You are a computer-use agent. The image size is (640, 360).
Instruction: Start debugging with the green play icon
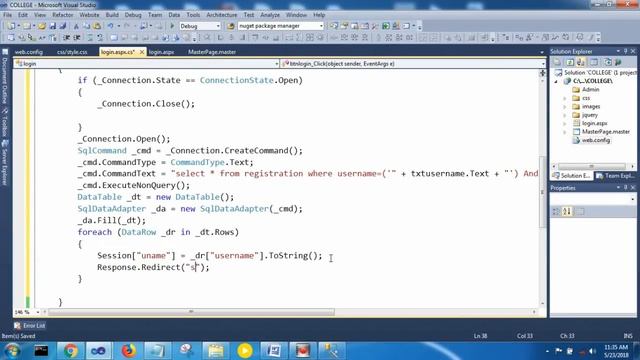pos(172,26)
